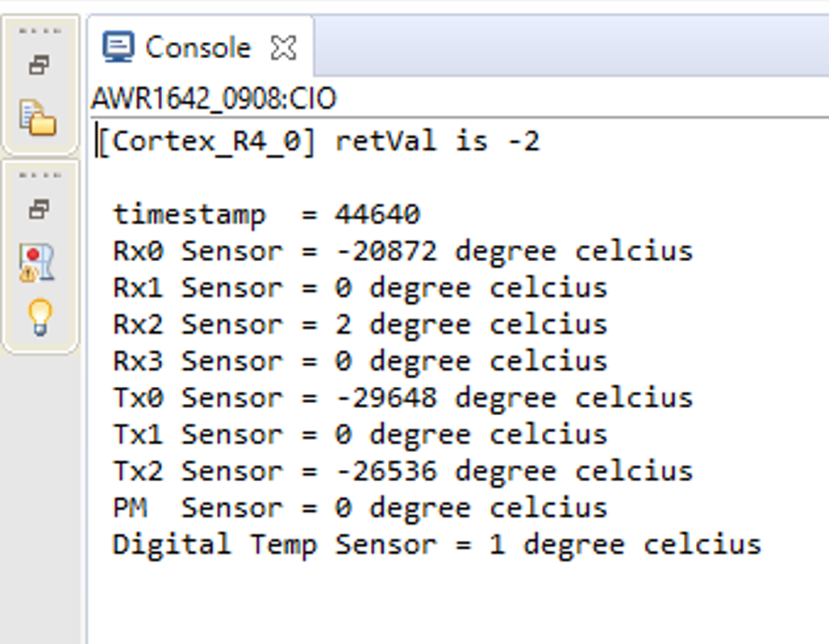Screen dimensions: 829x644
Task: Place cursor on the retVal is -2 line
Action: (436, 142)
